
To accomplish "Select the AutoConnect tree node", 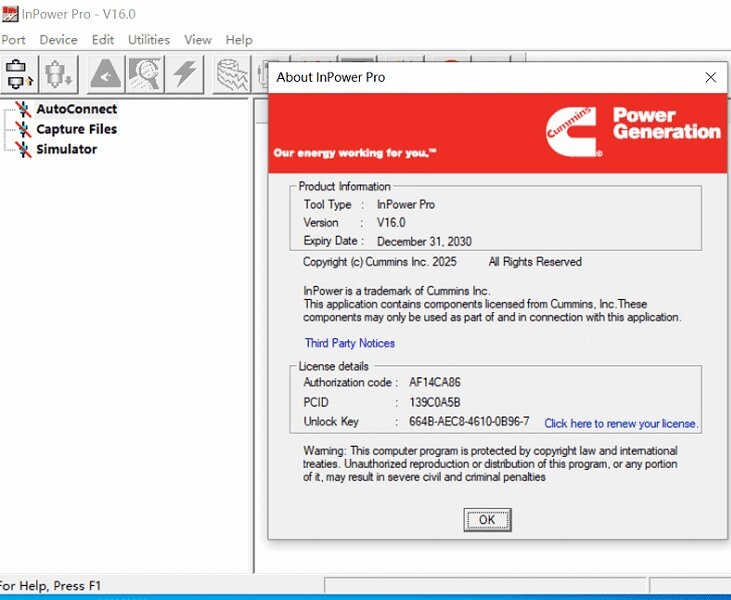I will [x=76, y=109].
